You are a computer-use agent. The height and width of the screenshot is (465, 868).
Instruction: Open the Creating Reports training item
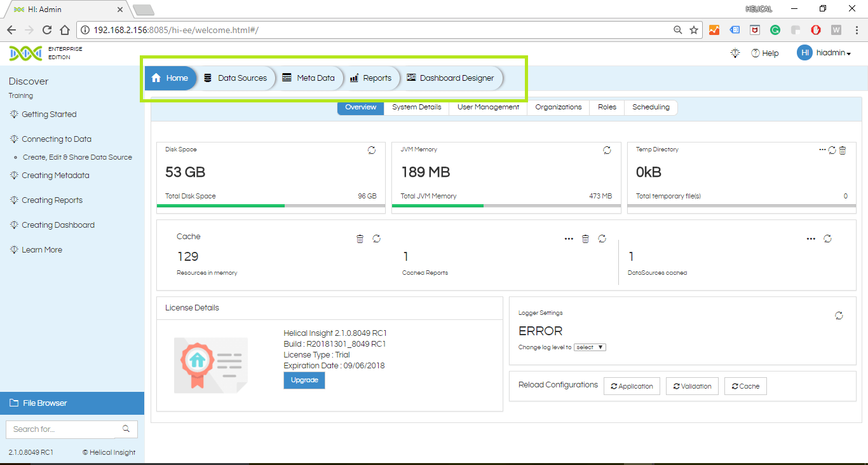click(x=52, y=200)
